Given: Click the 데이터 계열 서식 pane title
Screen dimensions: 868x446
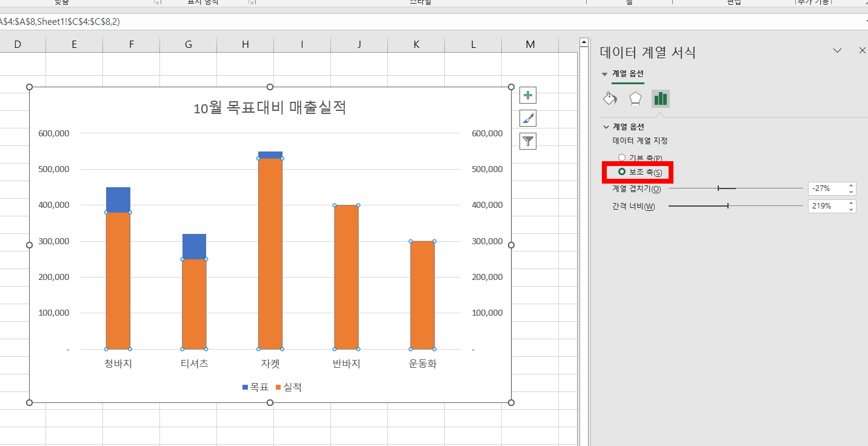Looking at the screenshot, I should point(647,52).
